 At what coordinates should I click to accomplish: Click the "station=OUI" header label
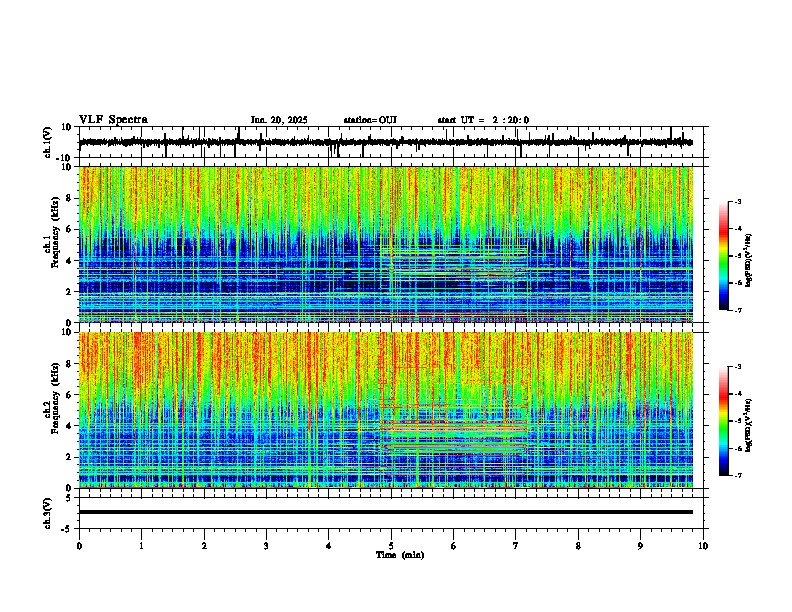click(370, 120)
